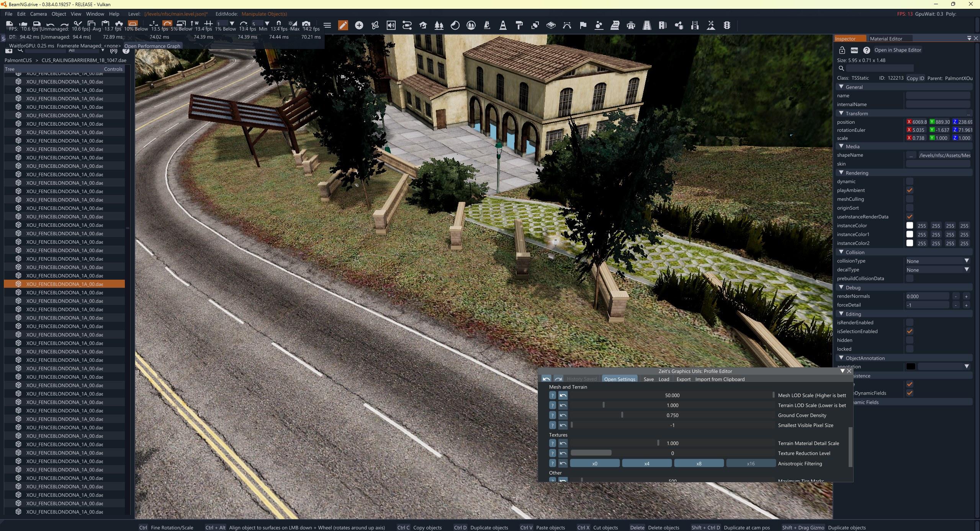Image resolution: width=980 pixels, height=531 pixels.
Task: Open the sound emitter editor icon
Action: pyautogui.click(x=391, y=26)
